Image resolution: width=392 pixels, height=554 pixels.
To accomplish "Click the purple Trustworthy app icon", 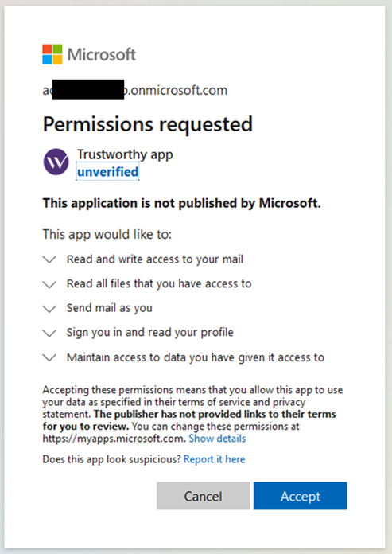I will 56,162.
